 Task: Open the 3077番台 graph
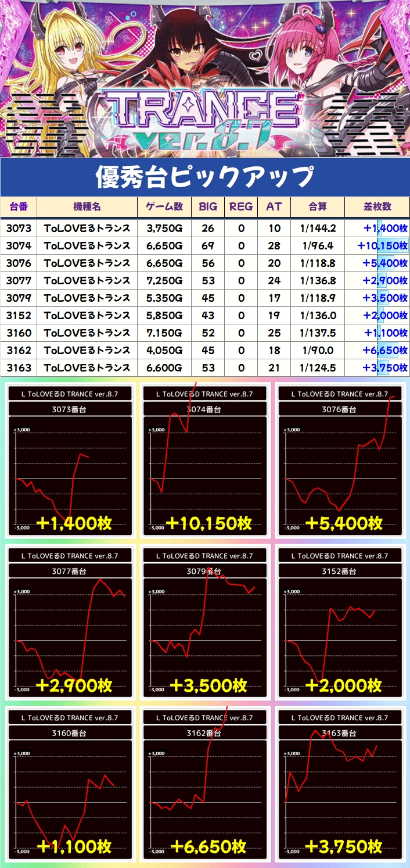coord(70,623)
